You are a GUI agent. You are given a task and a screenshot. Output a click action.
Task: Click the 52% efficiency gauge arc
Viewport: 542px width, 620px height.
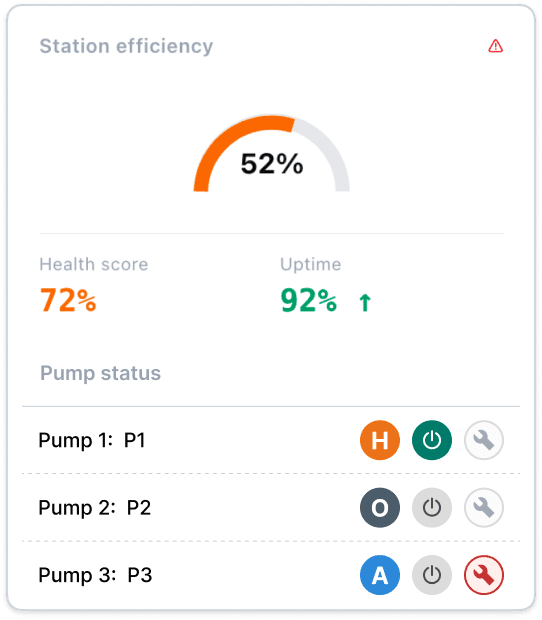[x=272, y=153]
